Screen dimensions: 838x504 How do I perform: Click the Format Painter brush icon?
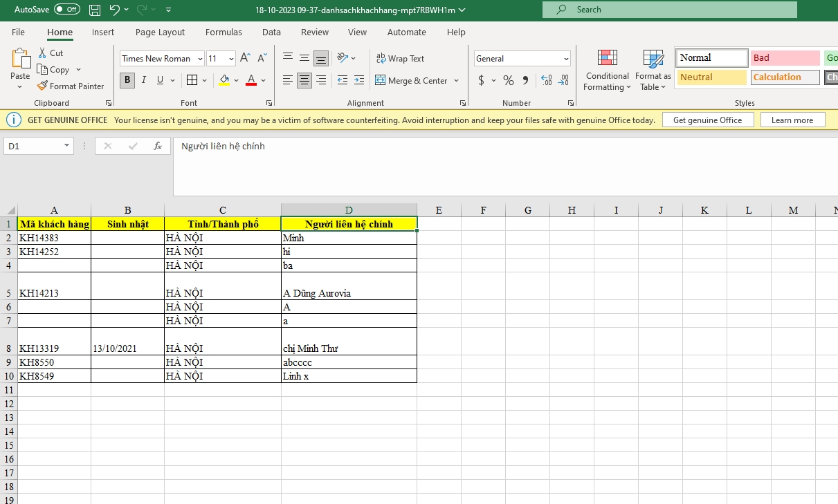point(43,86)
